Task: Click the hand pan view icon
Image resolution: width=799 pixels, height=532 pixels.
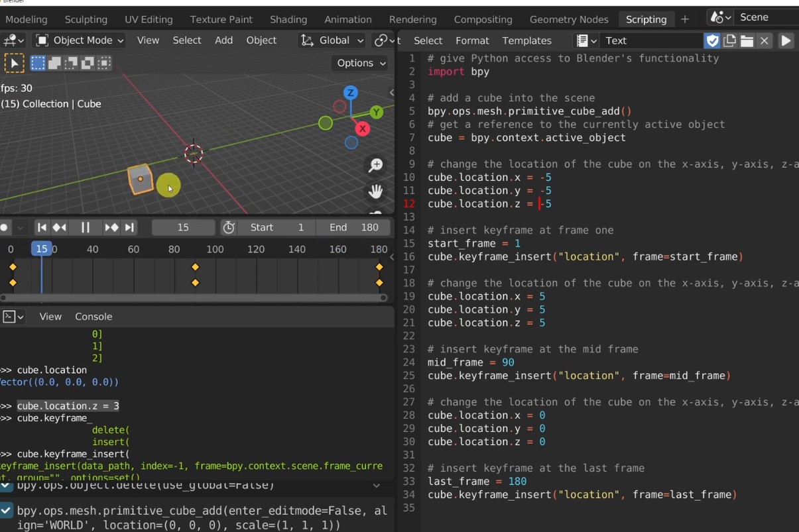Action: 376,192
